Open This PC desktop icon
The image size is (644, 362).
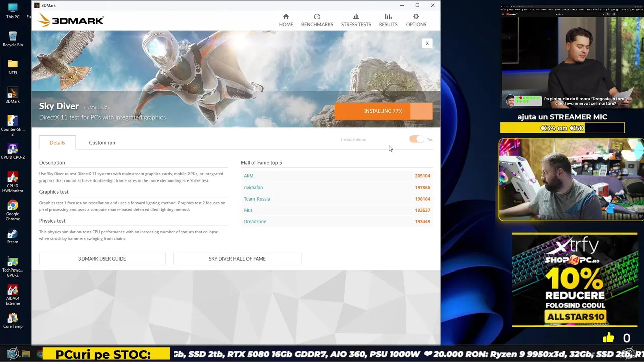[x=13, y=11]
